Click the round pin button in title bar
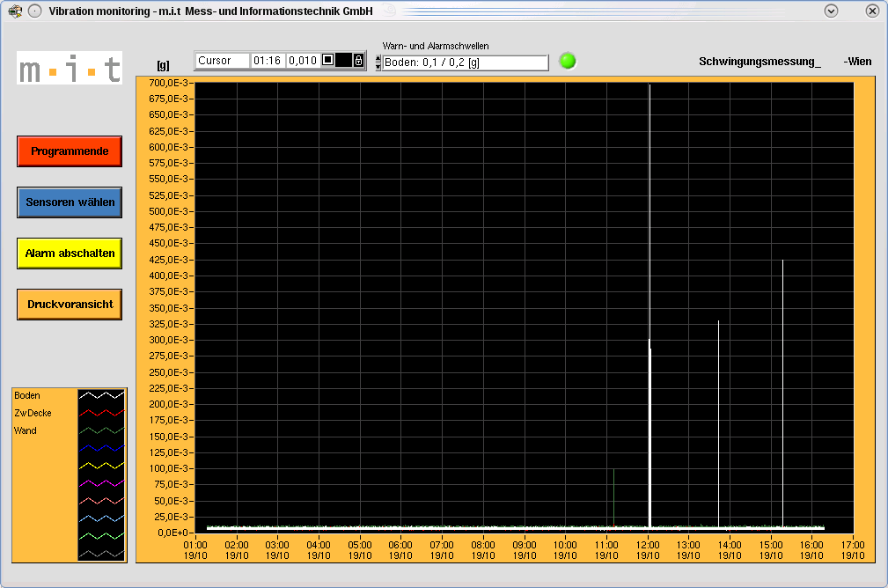The image size is (888, 588). 34,11
